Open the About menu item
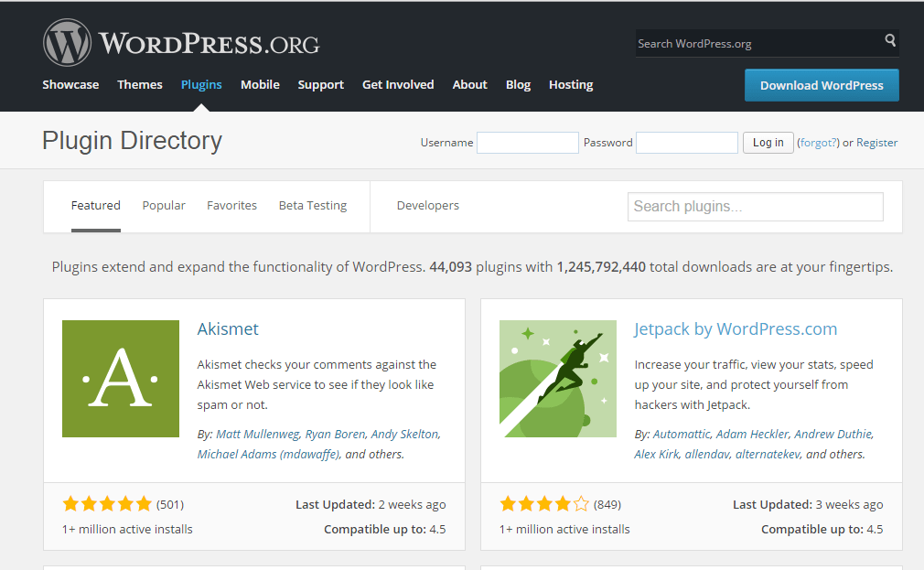Screen dimensions: 924x570 pyautogui.click(x=469, y=85)
